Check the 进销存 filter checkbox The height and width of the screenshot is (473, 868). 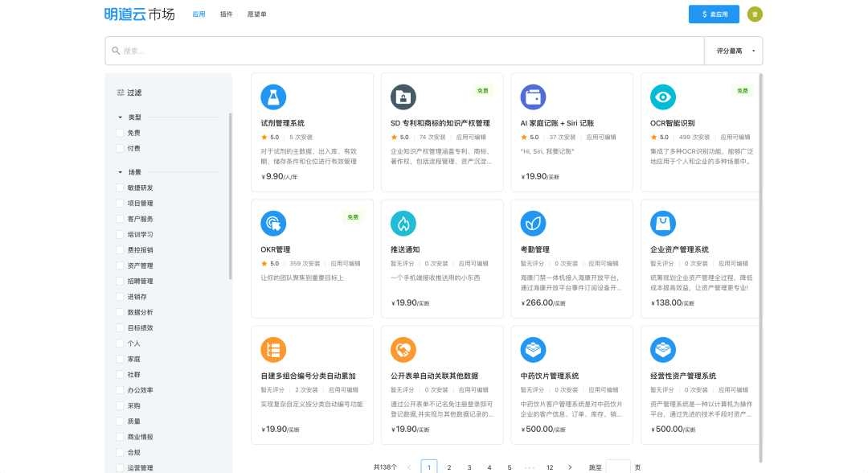pyautogui.click(x=120, y=297)
